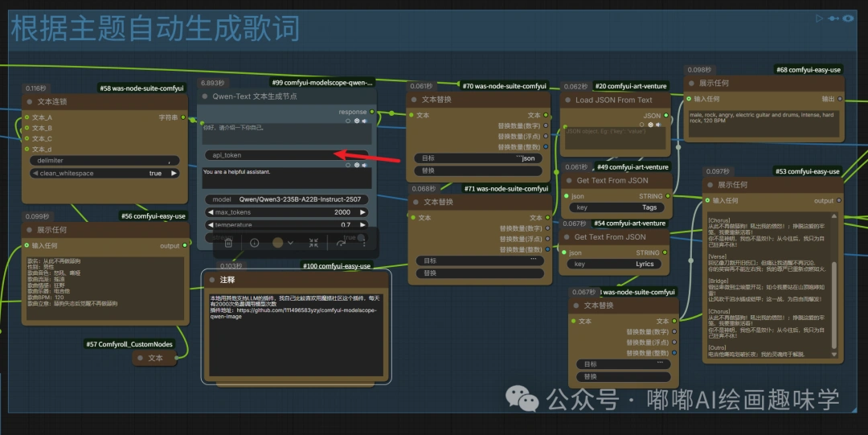Click the github plugin address text in 注释 node
The height and width of the screenshot is (435, 868).
click(293, 313)
